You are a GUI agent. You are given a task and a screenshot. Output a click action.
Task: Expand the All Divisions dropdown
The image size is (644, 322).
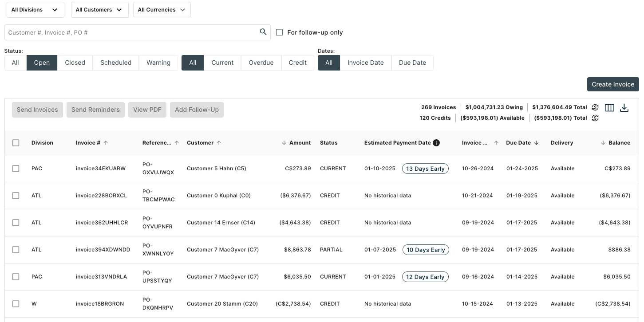pyautogui.click(x=35, y=10)
